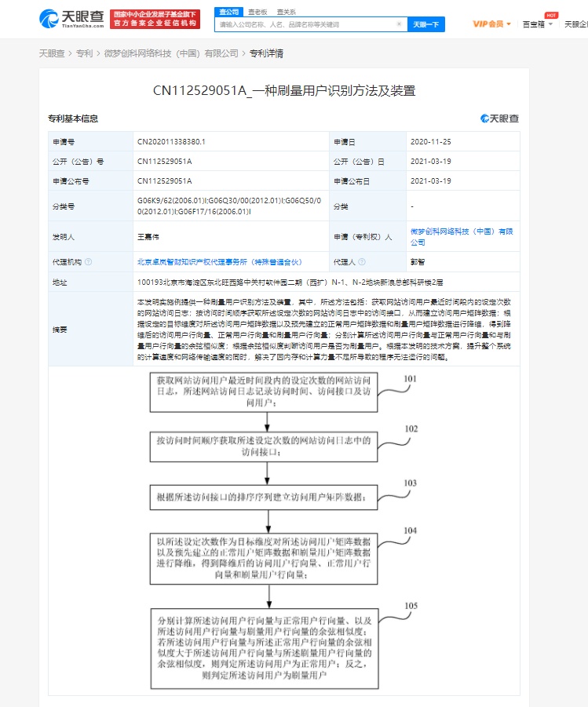Click flowchart step 104 box
This screenshot has height=707, width=588.
(x=264, y=559)
